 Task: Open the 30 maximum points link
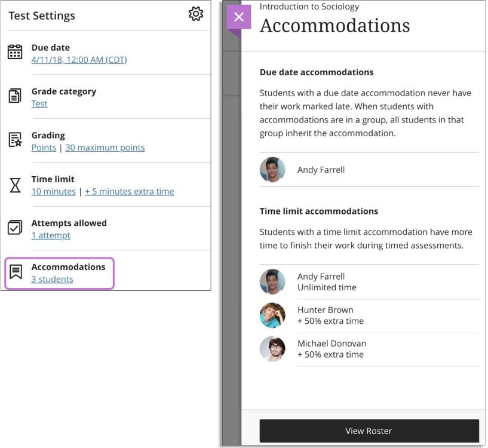pos(105,148)
